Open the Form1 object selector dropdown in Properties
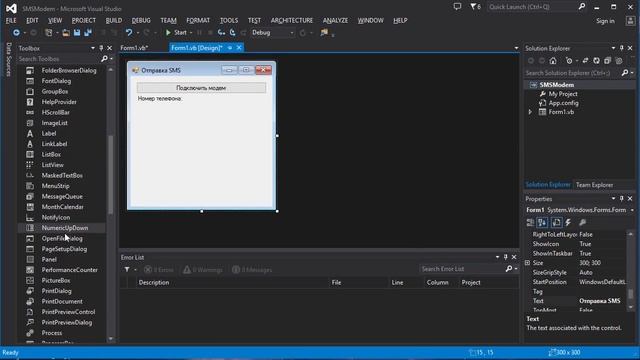 [632, 210]
